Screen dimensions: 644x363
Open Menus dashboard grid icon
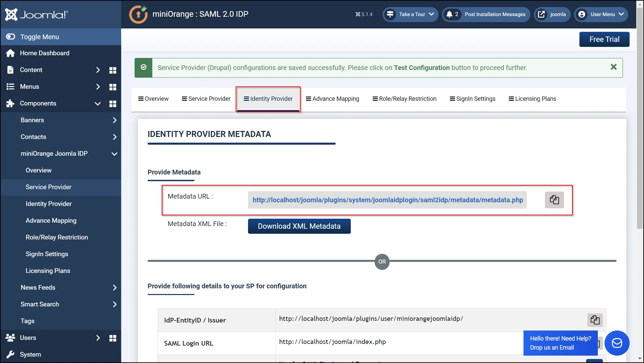coord(113,87)
